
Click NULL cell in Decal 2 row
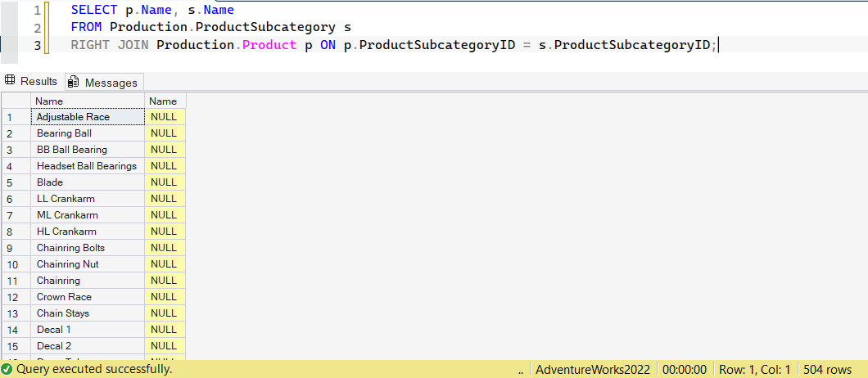tap(165, 346)
